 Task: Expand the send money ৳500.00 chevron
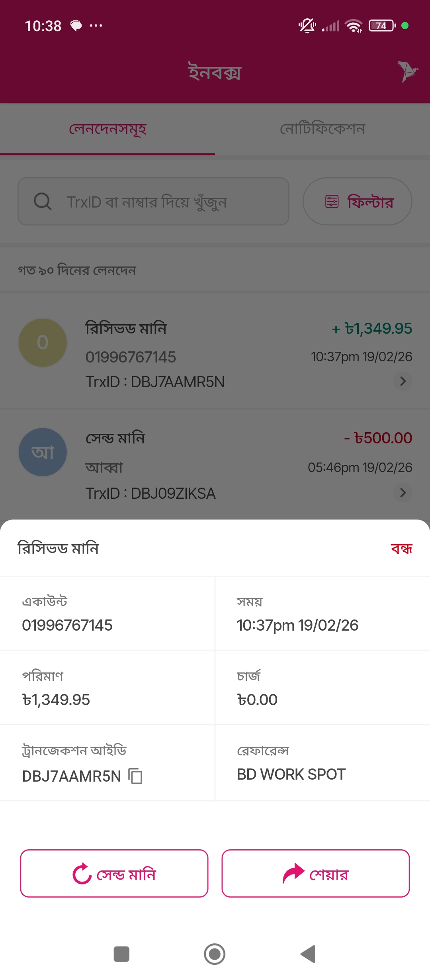403,493
